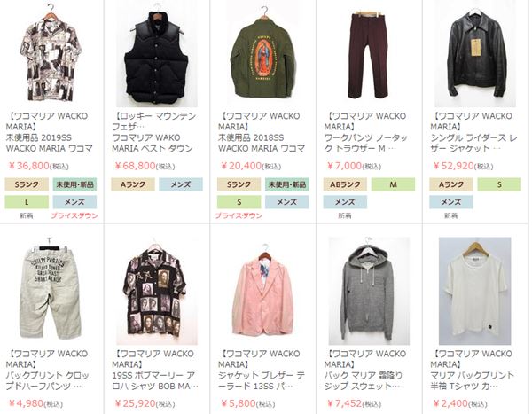The height and width of the screenshot is (414, 532).
Task: Click the L size tag on the first shirt
Action: pos(27,202)
